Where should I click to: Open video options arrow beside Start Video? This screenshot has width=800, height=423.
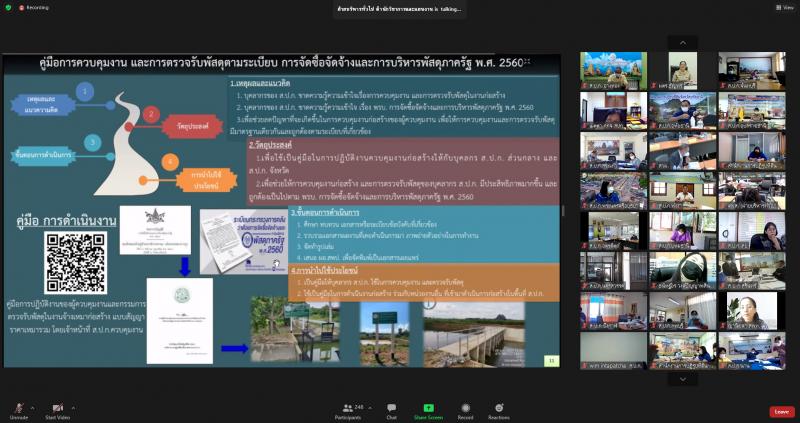(x=73, y=408)
